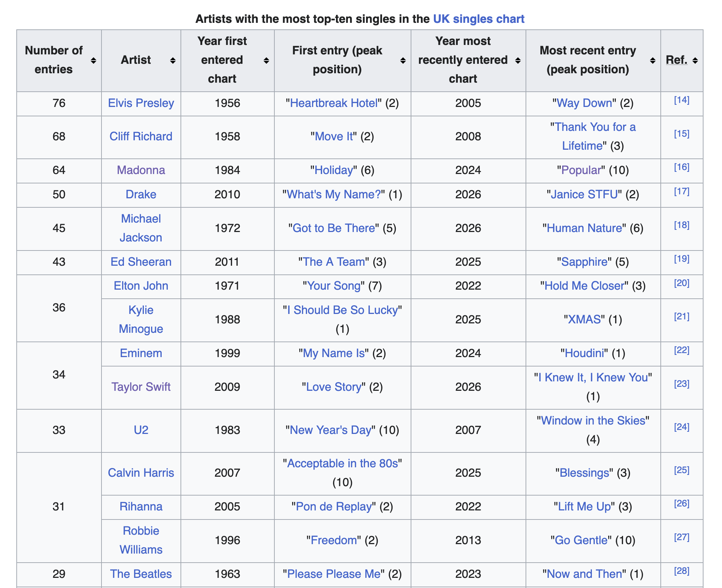Viewport: 722px width, 588px height.
Task: Open the "XMAS" song link
Action: (584, 320)
